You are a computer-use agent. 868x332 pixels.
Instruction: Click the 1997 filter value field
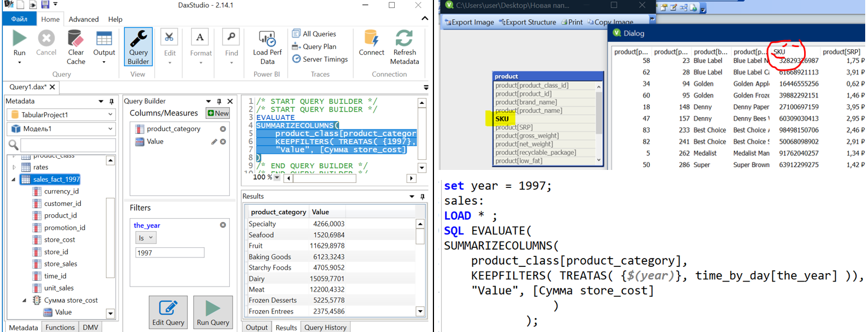coord(170,253)
